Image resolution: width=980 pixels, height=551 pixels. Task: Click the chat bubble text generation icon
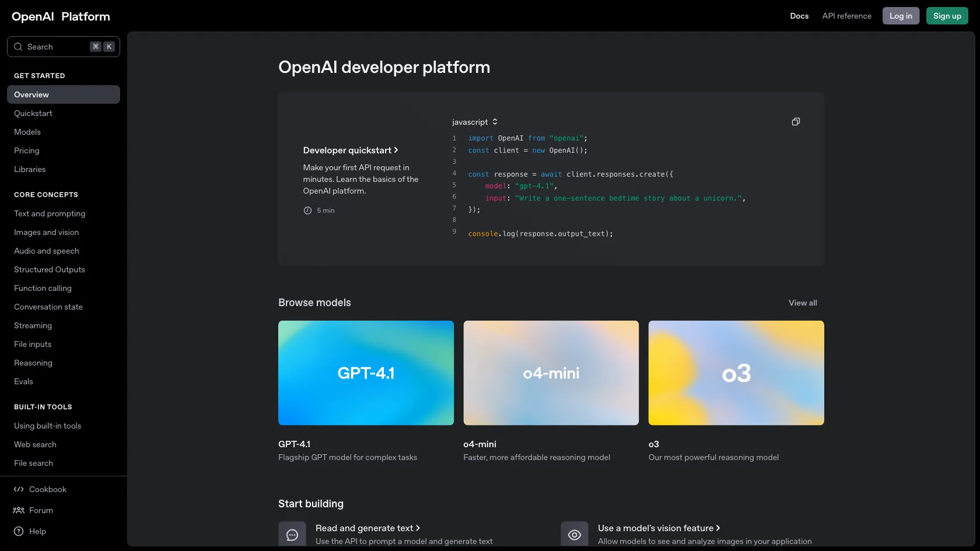click(x=292, y=535)
